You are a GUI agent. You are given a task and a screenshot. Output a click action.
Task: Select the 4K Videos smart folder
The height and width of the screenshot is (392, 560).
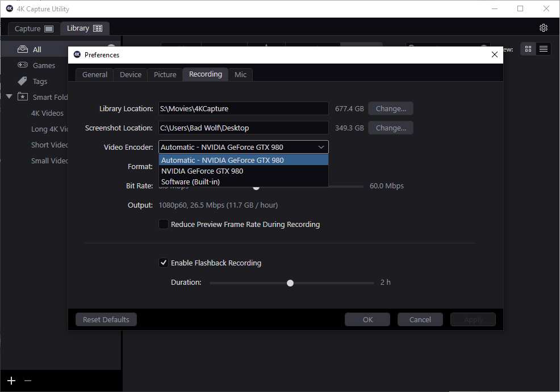coord(47,113)
